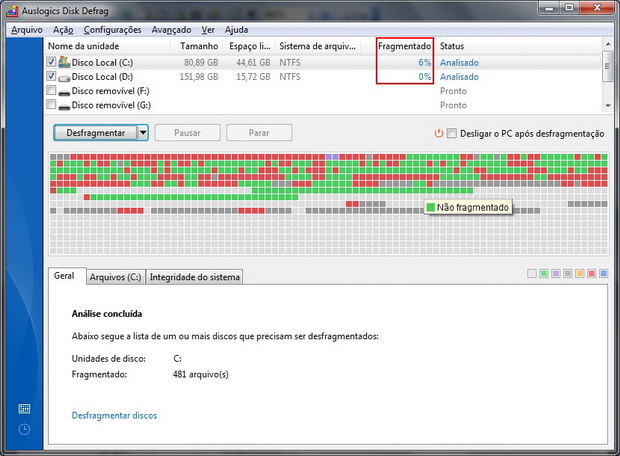
Task: Click the Auslogics Disk Defrag title icon
Action: click(12, 11)
